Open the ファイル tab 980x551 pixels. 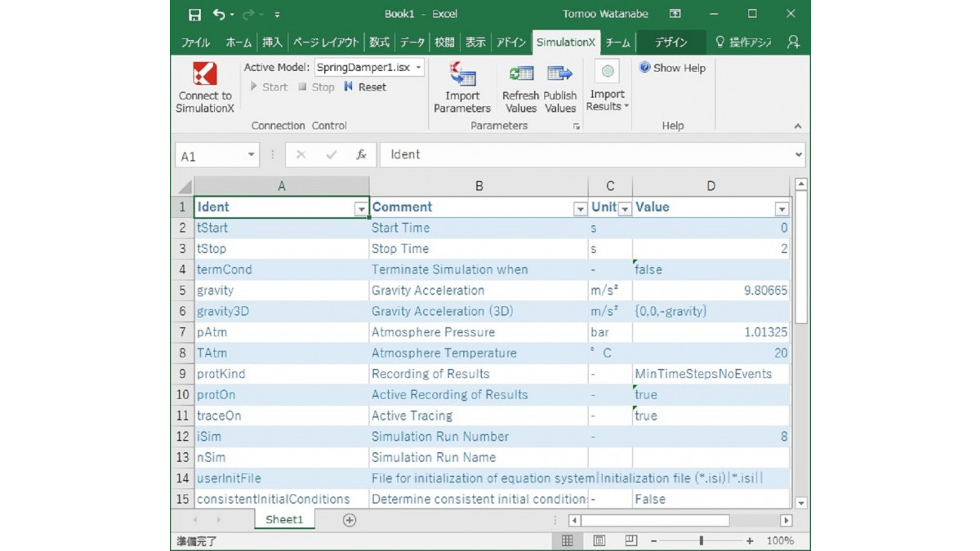196,42
